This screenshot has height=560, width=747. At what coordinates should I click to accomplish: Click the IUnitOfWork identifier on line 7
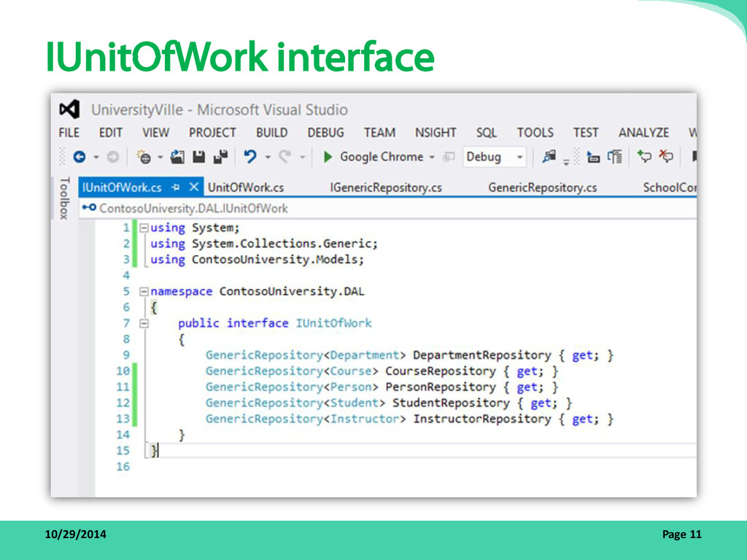(333, 323)
